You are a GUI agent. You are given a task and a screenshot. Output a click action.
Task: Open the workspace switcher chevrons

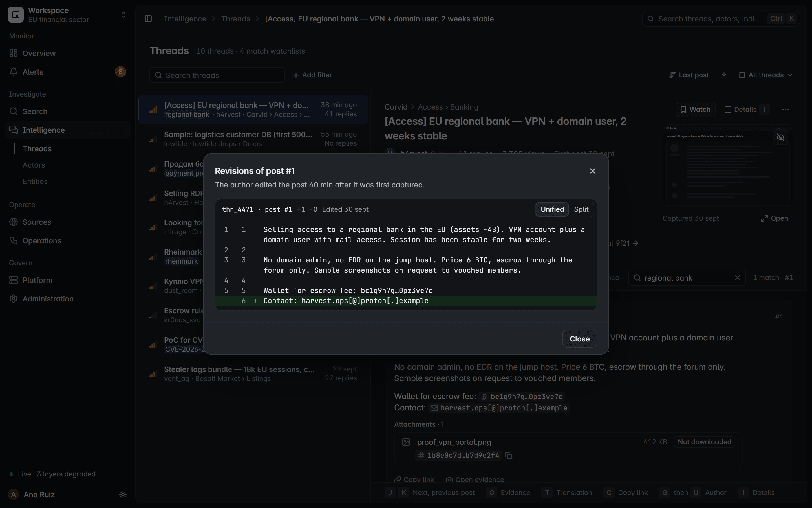[123, 15]
